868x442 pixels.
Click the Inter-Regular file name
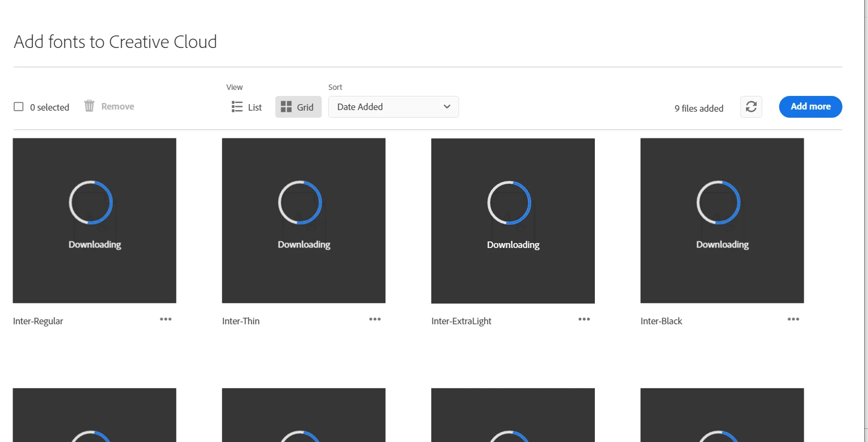click(x=38, y=321)
